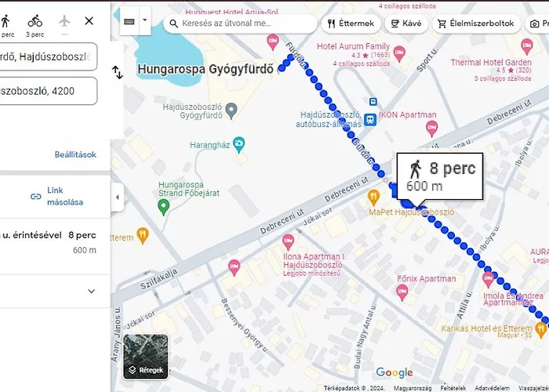The width and height of the screenshot is (549, 392).
Task: Click the restaurant pin at left map edge
Action: [x=143, y=235]
